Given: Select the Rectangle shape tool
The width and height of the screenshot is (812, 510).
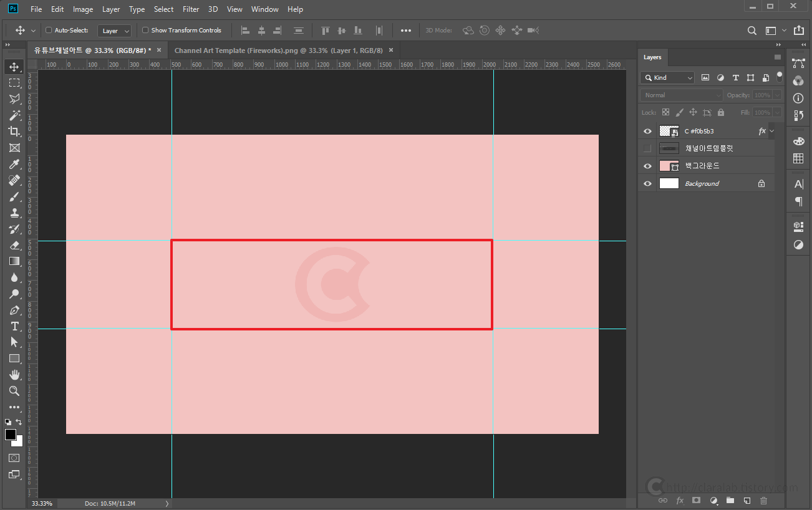Looking at the screenshot, I should click(14, 358).
